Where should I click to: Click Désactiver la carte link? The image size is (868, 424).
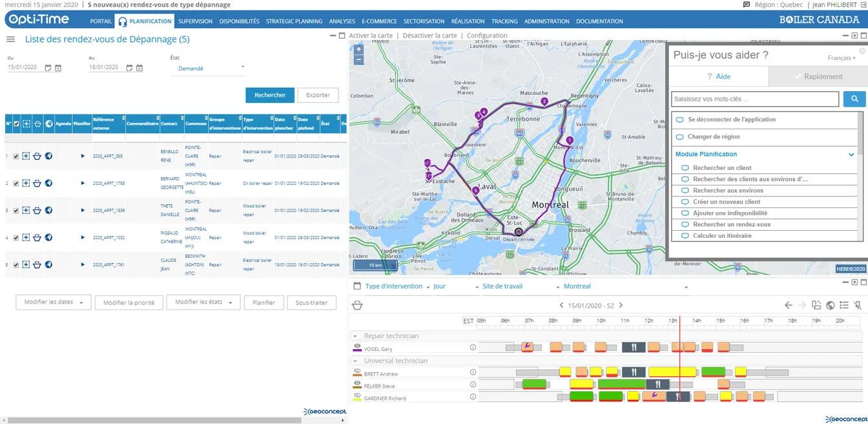pyautogui.click(x=429, y=36)
